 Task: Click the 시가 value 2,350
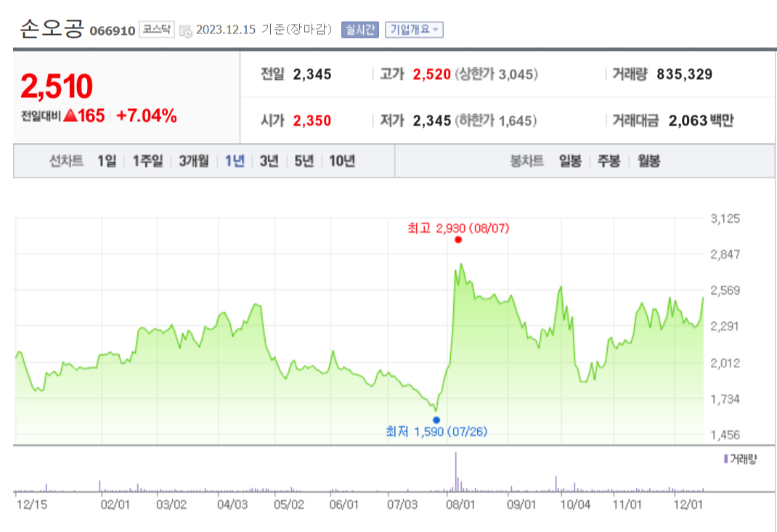click(312, 121)
